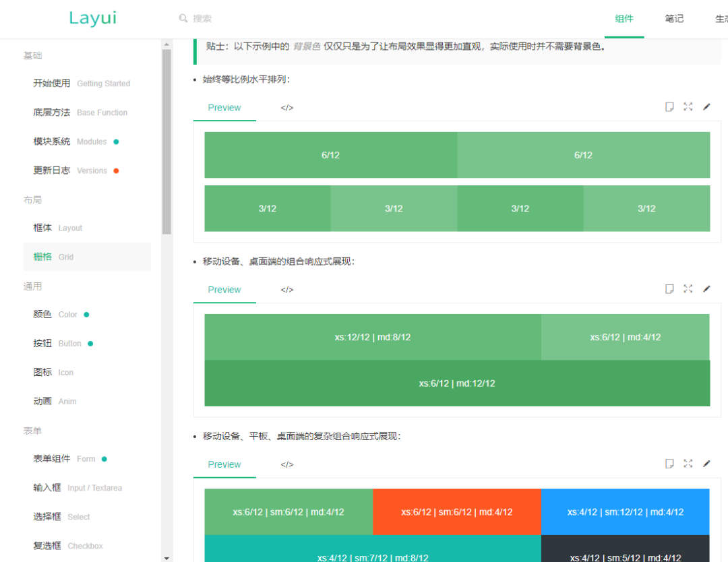Open fullscreen for the 始终等比例水平排列 preview
Viewport: 728px width, 562px height.
(x=688, y=107)
